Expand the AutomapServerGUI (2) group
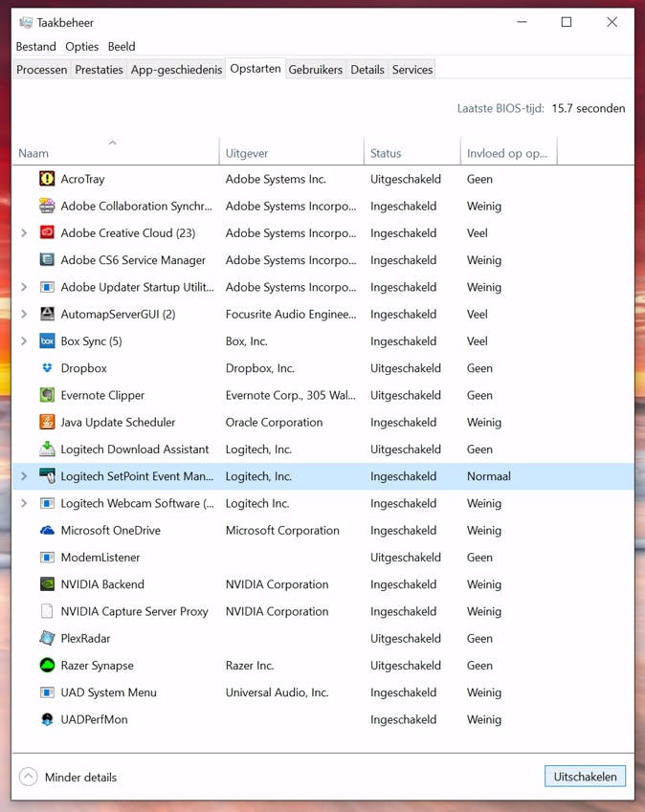 [24, 314]
